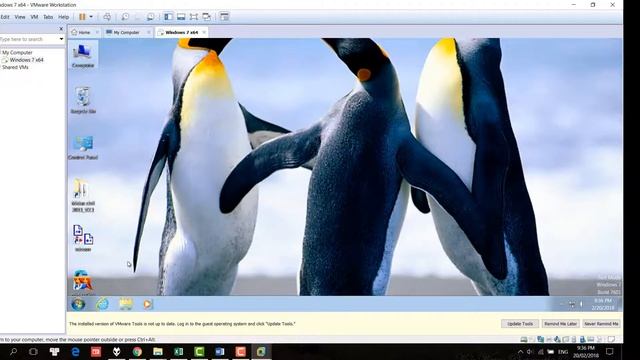
Task: Click the guest taskbar clock
Action: [x=603, y=304]
